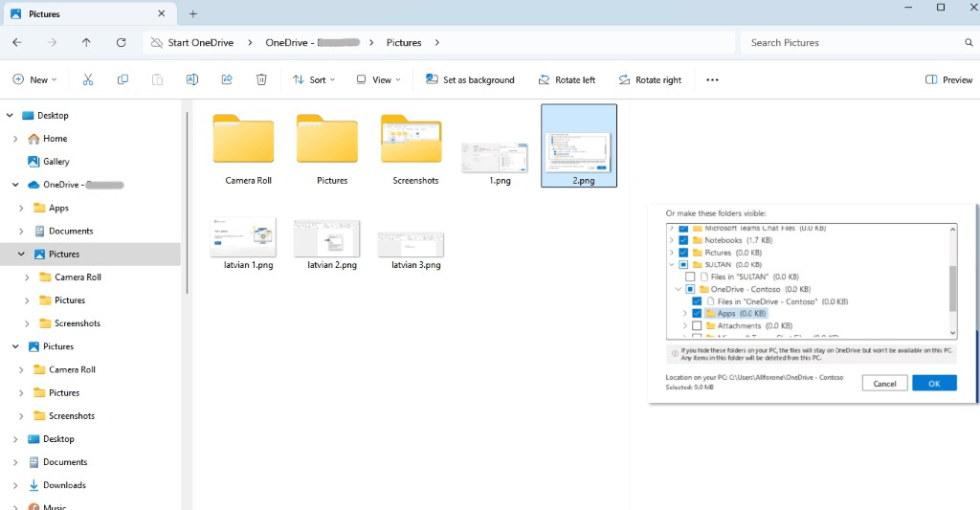Click the Copy icon in toolbar

click(122, 79)
